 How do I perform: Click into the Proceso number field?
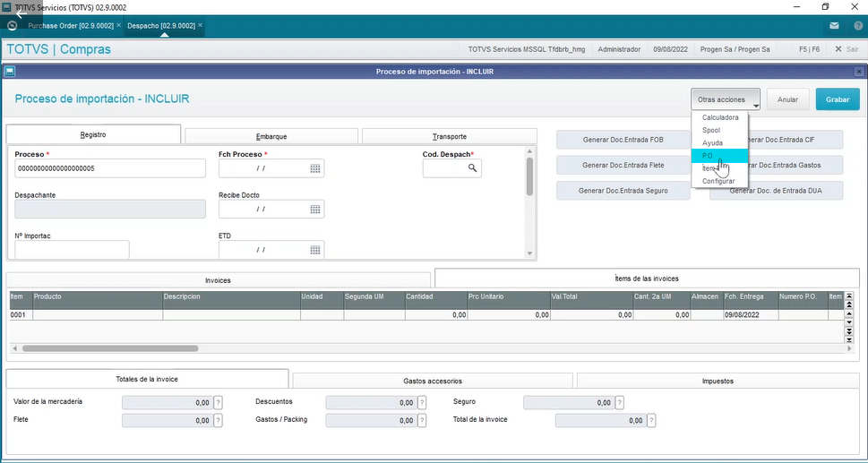110,168
